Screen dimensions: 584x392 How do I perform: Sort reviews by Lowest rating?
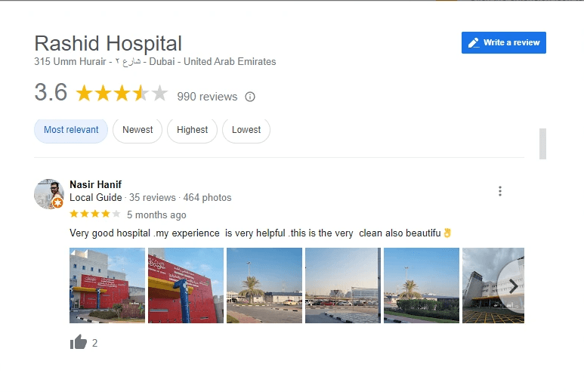point(246,130)
